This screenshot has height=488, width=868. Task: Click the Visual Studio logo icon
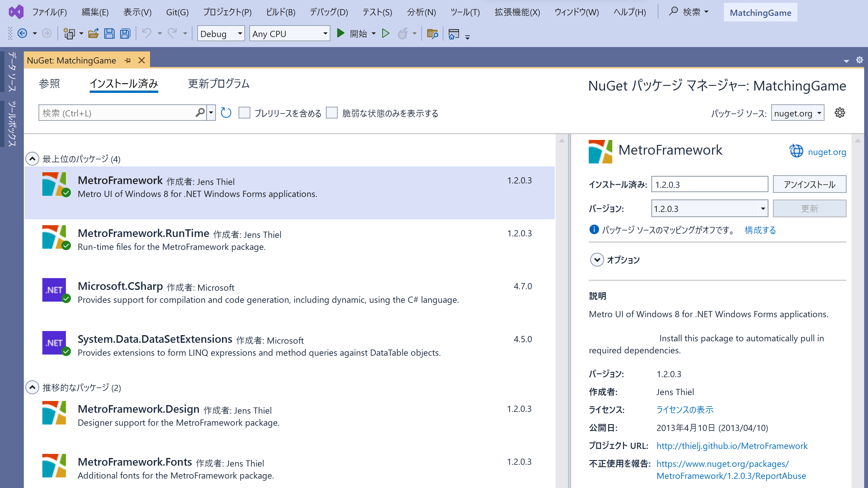click(x=16, y=12)
